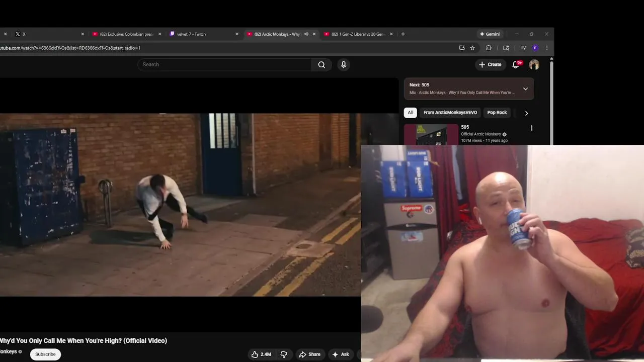Open YouTube notifications bell

pos(516,64)
